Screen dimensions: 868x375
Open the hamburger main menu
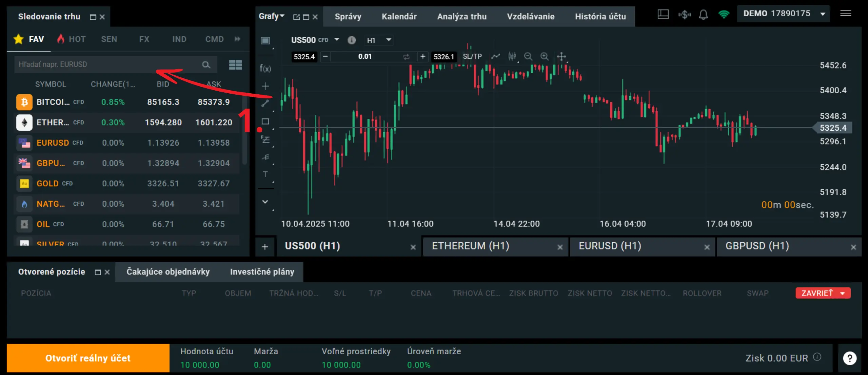tap(846, 14)
